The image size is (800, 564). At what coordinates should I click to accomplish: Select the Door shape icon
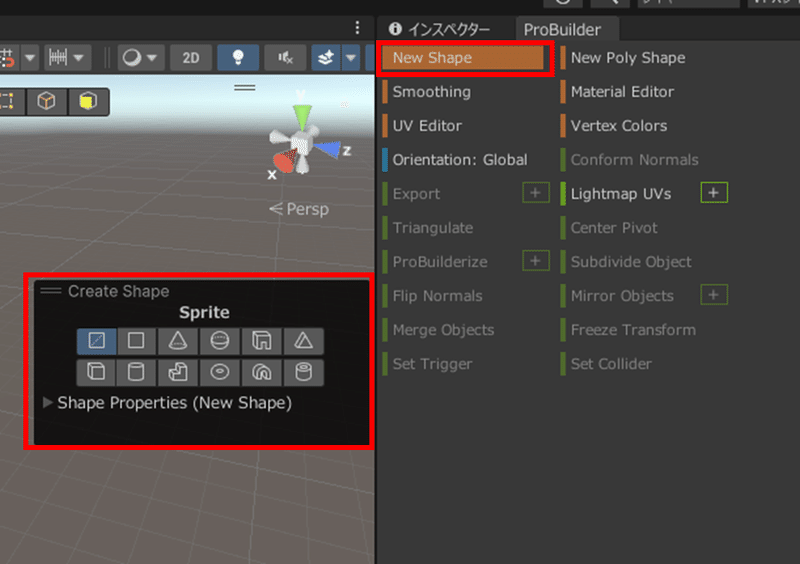(262, 340)
